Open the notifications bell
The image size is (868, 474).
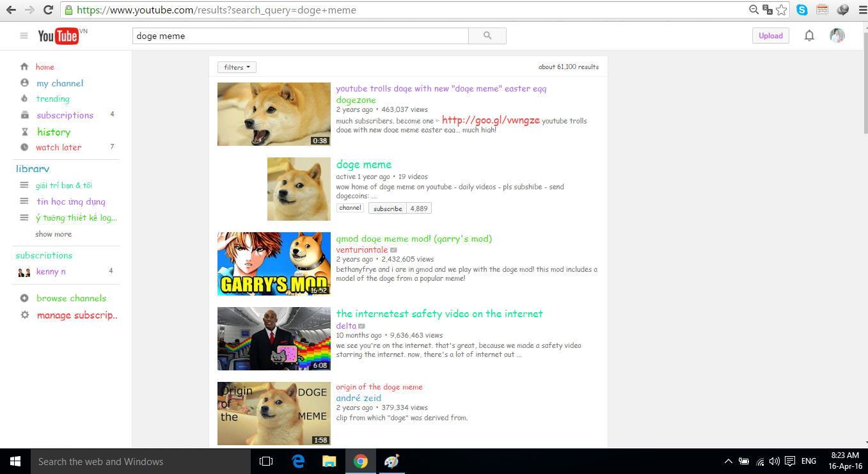click(809, 36)
